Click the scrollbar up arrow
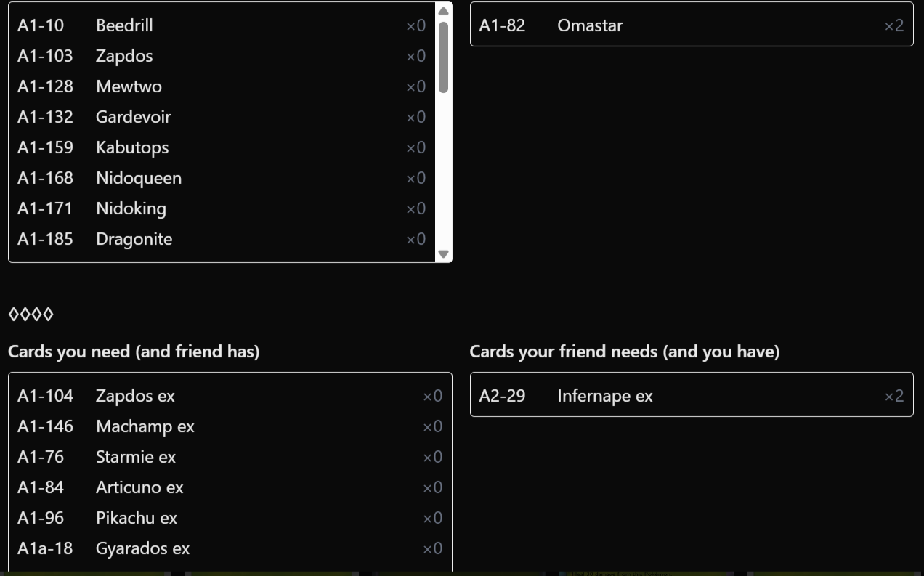Image resolution: width=924 pixels, height=576 pixels. pos(443,10)
